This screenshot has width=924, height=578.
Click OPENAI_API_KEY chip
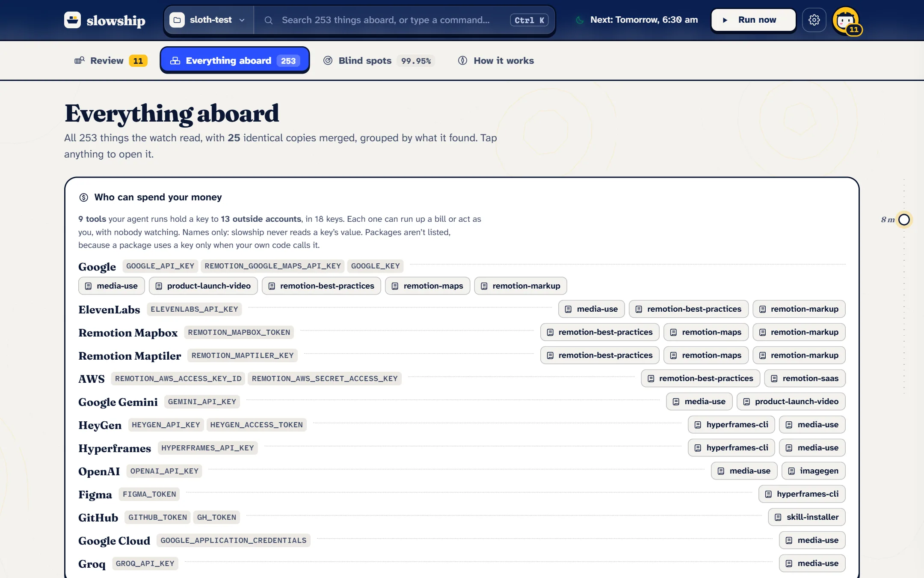(x=164, y=471)
